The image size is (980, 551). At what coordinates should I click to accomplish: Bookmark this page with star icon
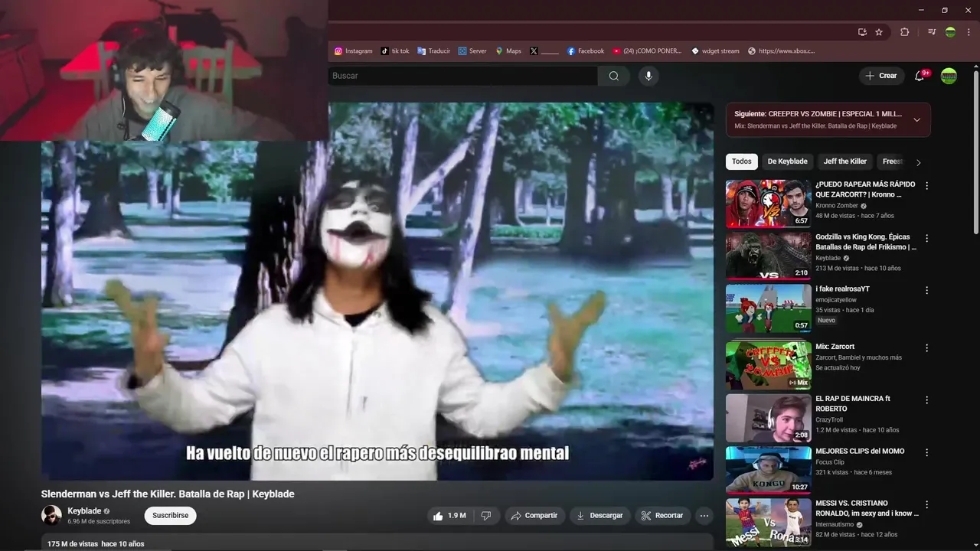pyautogui.click(x=879, y=32)
